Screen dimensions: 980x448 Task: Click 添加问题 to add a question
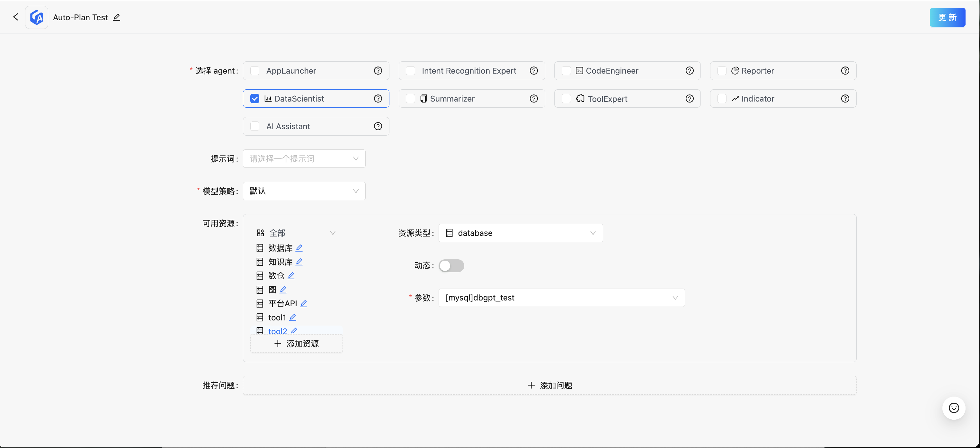pos(549,385)
